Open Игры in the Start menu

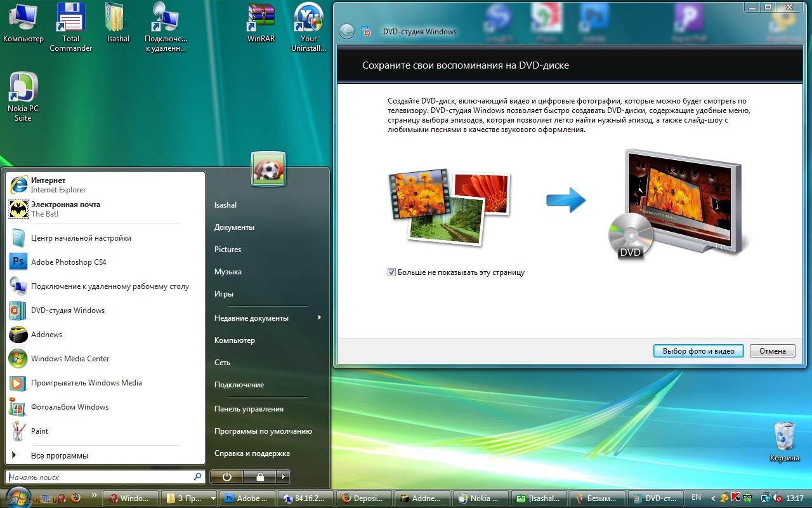pos(224,293)
